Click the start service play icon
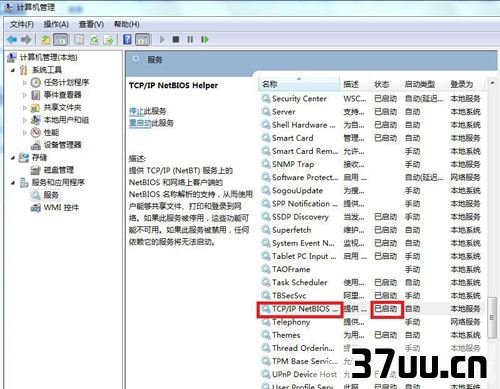 click(162, 40)
